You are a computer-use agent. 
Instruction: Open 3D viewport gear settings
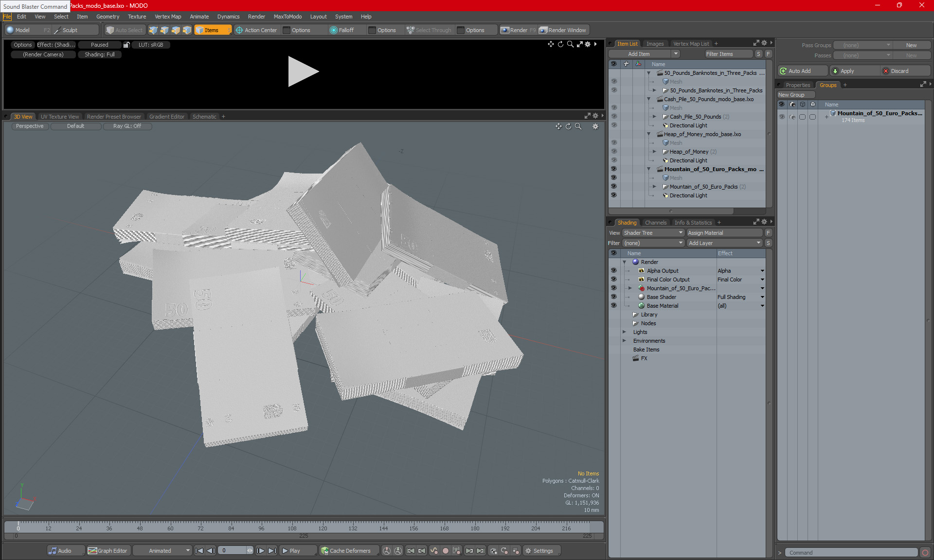click(595, 126)
